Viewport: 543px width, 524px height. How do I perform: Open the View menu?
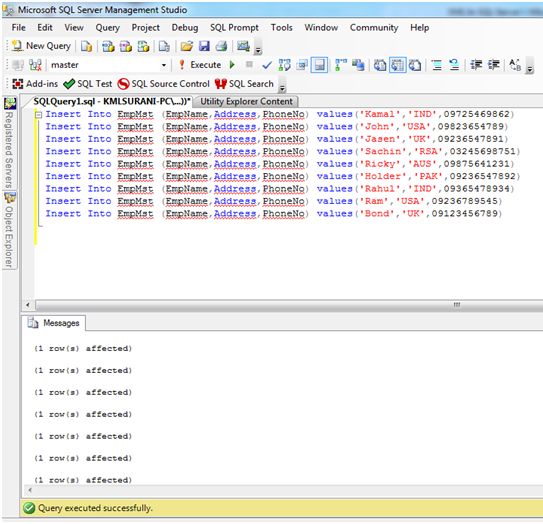coord(74,28)
